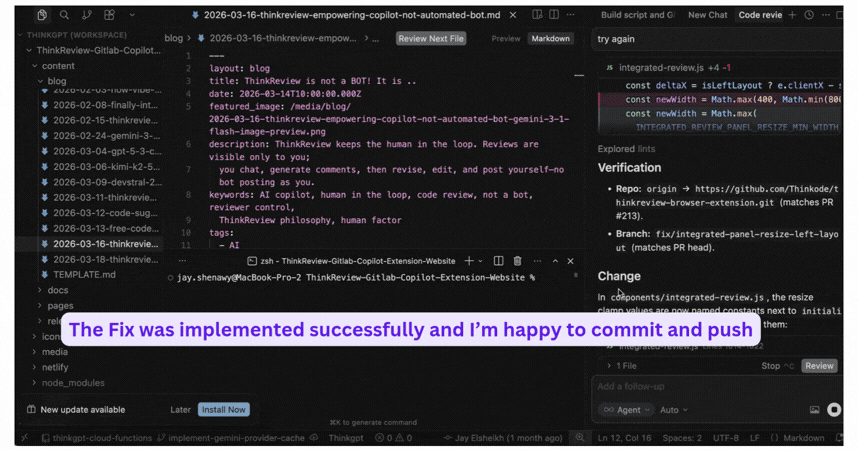The height and width of the screenshot is (451, 858).
Task: Click the blog breadcrumb segment
Action: (173, 38)
